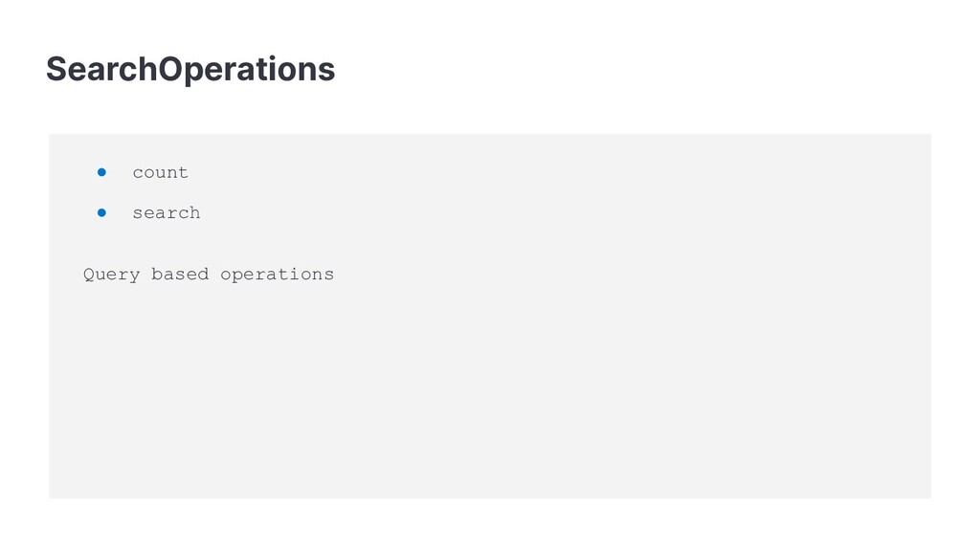Click the top-left corner of the gray panel

click(x=50, y=135)
